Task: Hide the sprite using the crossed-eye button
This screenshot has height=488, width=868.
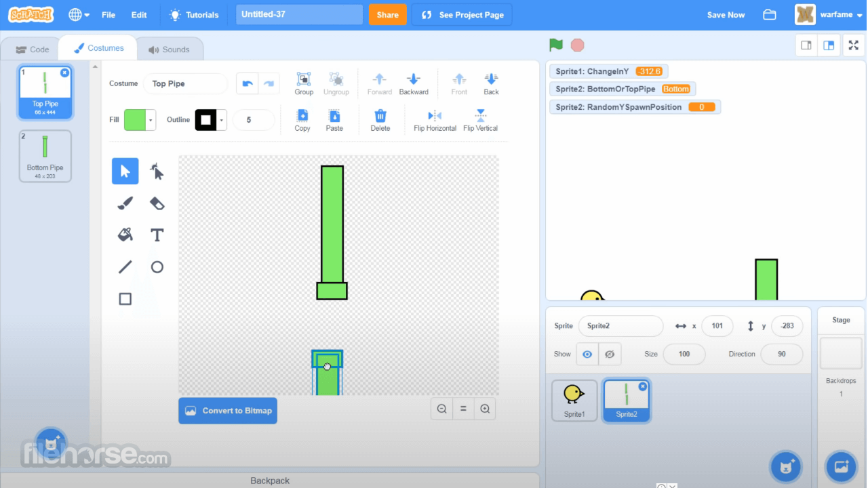Action: (x=610, y=354)
